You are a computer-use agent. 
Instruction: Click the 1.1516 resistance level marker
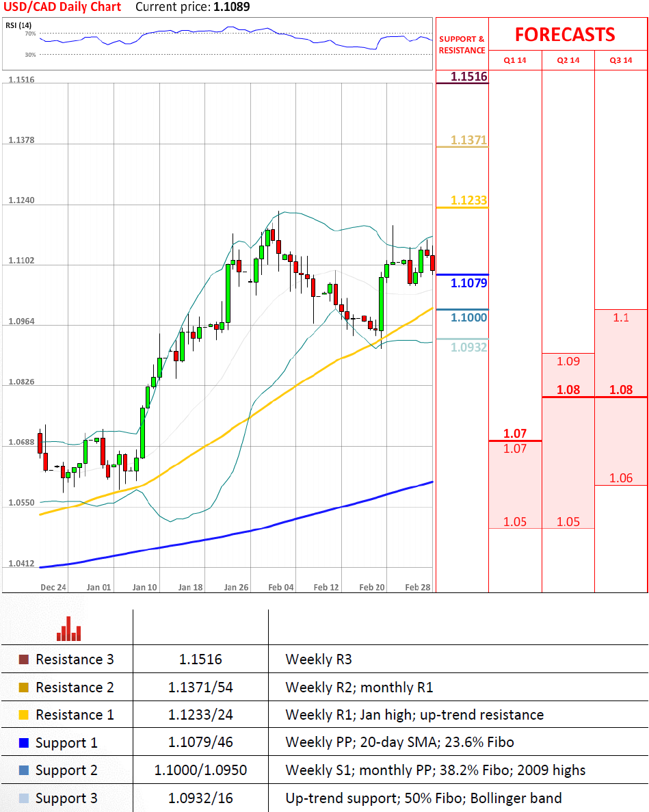point(469,77)
